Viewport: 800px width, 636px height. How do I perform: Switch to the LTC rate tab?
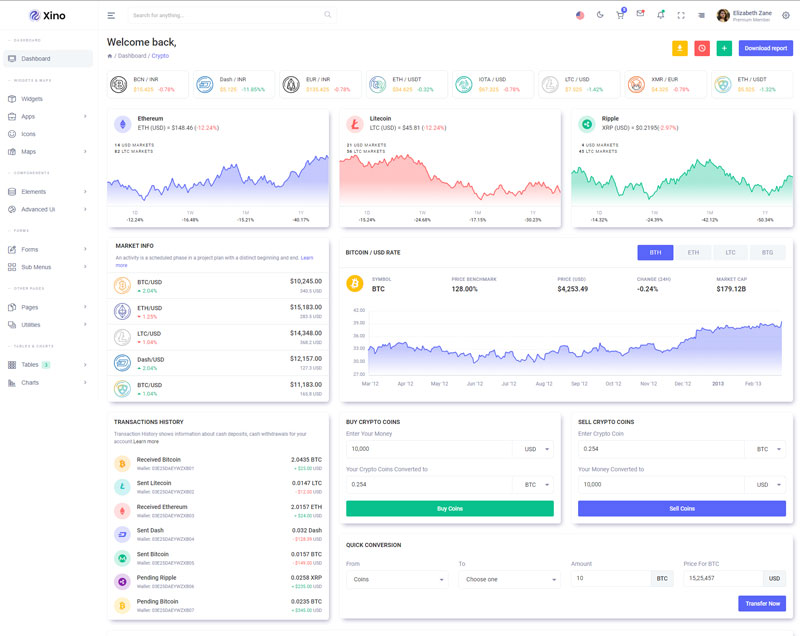click(730, 253)
